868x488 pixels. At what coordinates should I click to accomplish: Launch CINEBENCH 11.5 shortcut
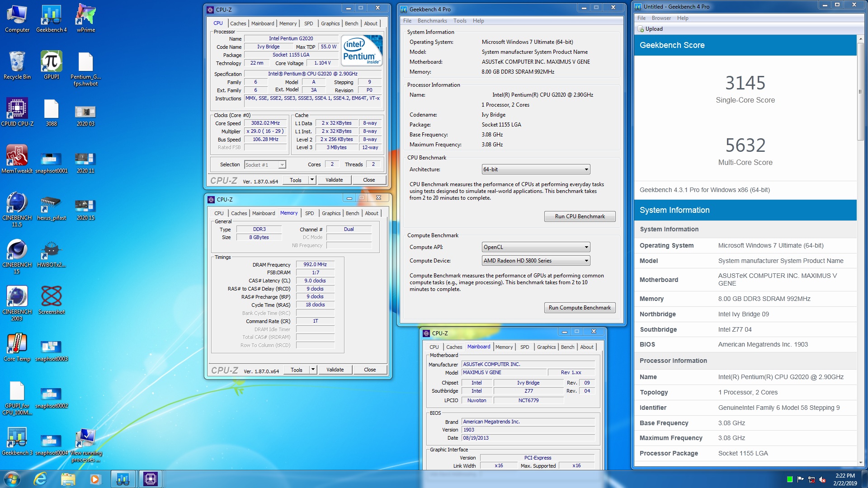pyautogui.click(x=17, y=209)
